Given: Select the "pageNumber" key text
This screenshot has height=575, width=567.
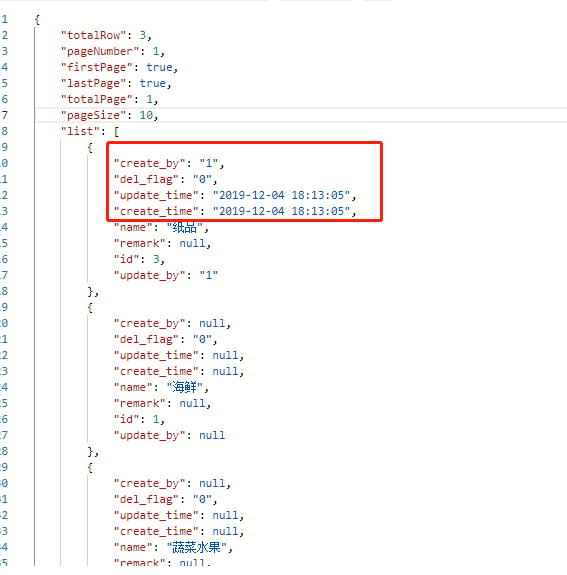Looking at the screenshot, I should tap(100, 51).
